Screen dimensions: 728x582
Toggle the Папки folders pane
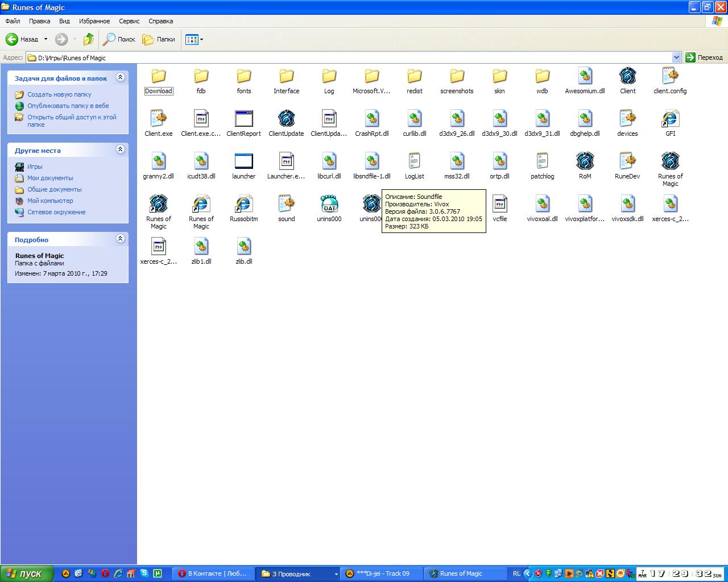[159, 39]
